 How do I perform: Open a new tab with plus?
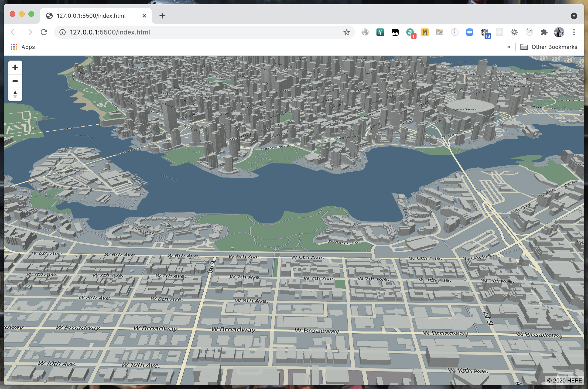point(162,16)
